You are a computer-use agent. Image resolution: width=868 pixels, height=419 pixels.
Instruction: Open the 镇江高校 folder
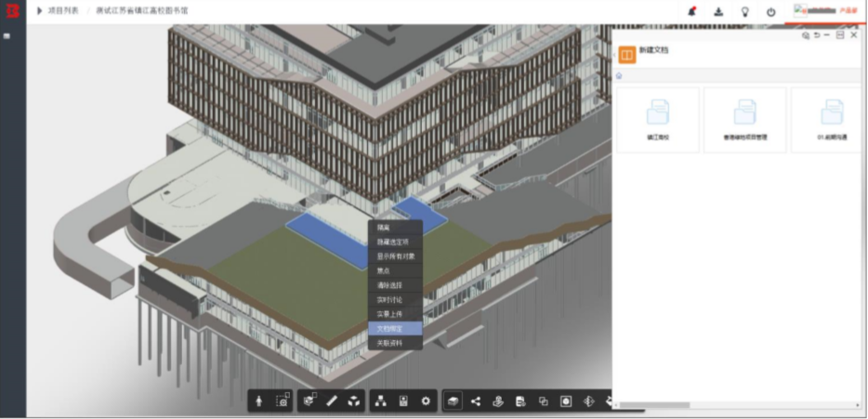658,120
